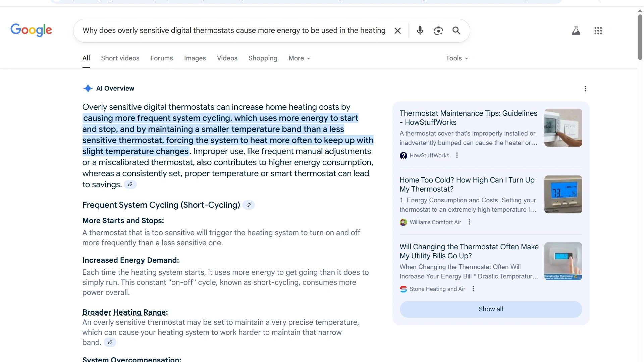Switch to Videos tab
Image resolution: width=644 pixels, height=362 pixels.
[227, 58]
